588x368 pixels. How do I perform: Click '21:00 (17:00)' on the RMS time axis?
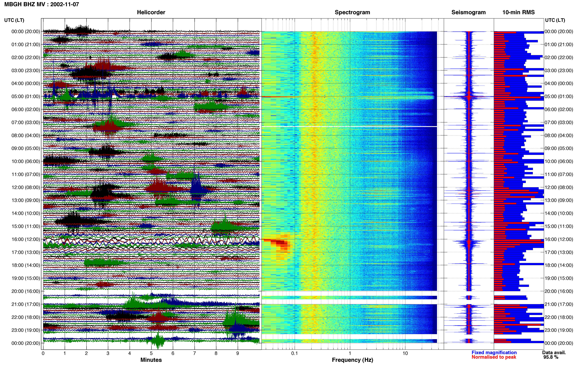point(559,304)
